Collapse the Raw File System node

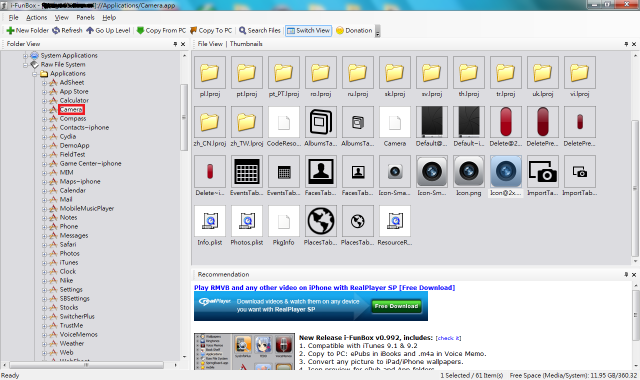25,64
